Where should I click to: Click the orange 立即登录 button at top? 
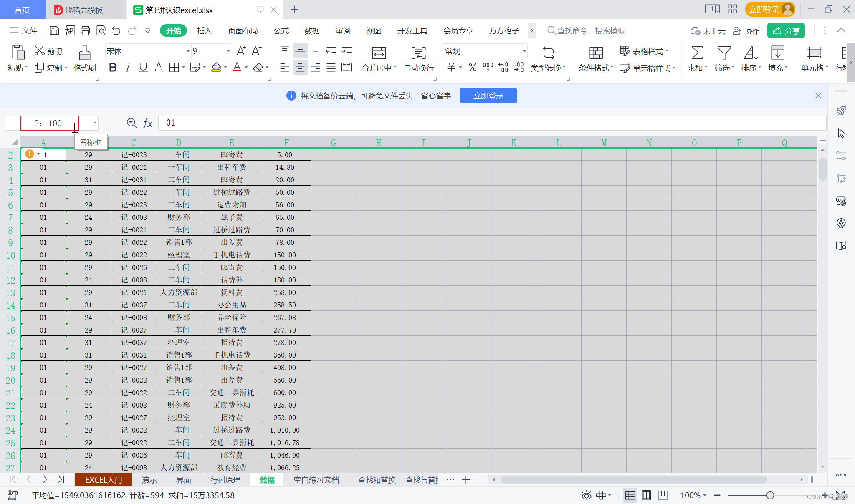click(769, 9)
